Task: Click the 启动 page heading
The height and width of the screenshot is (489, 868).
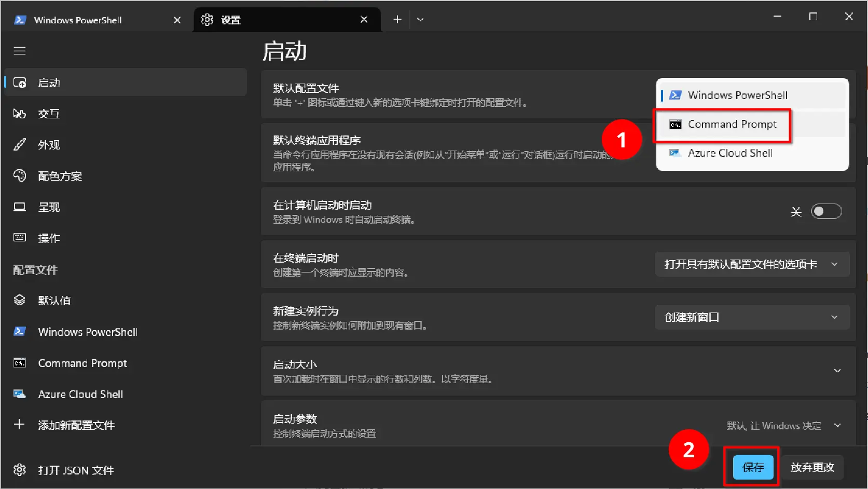Action: (284, 51)
